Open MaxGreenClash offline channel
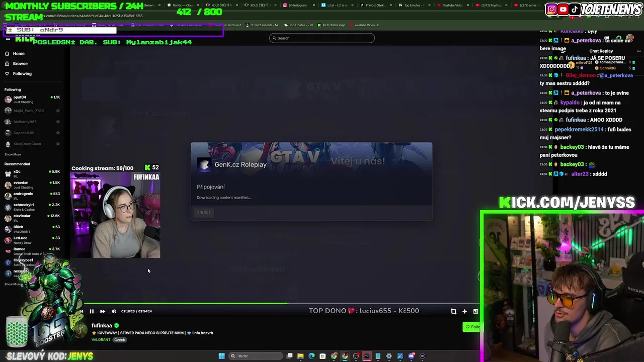This screenshot has width=644, height=362. click(x=32, y=144)
